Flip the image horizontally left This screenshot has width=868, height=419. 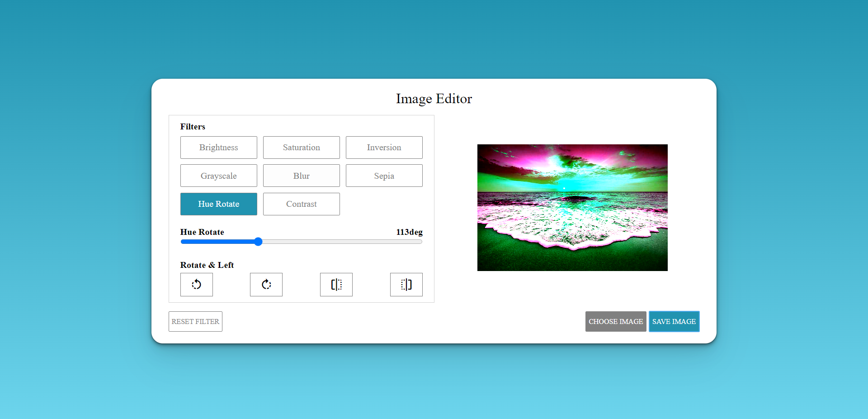click(336, 285)
